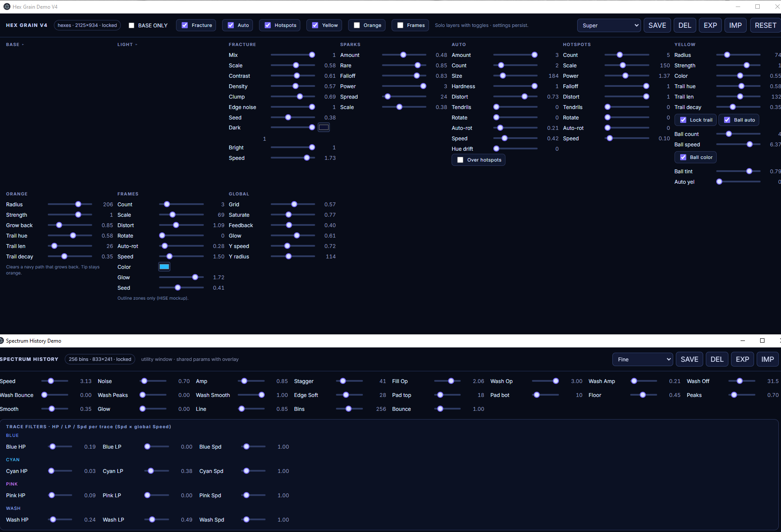Open the Fracture Dark color swatch

(x=324, y=127)
